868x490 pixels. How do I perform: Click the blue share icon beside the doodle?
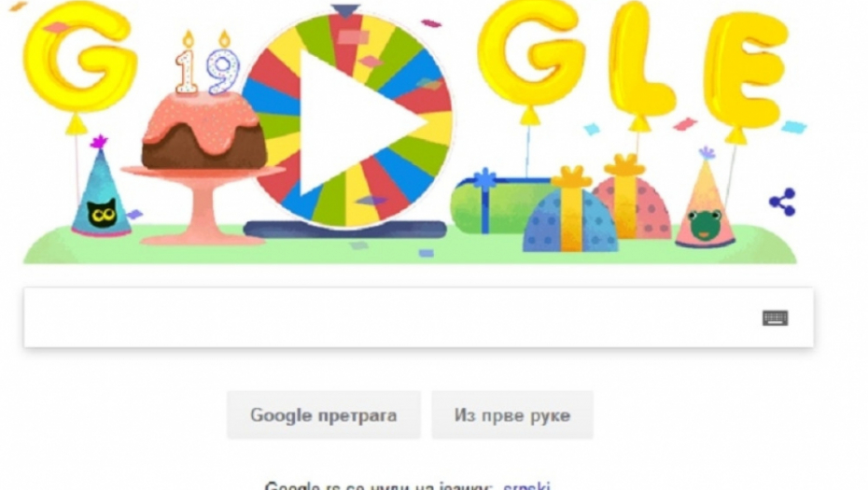[782, 203]
